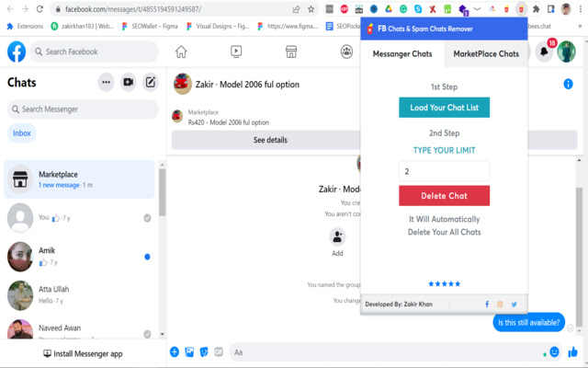Choose a sticker in message composer
The height and width of the screenshot is (368, 588).
pos(204,351)
